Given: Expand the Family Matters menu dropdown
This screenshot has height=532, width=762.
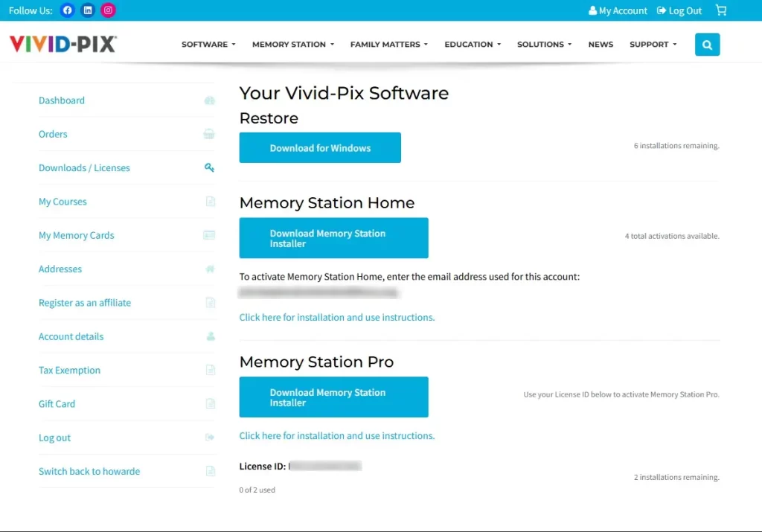Looking at the screenshot, I should tap(388, 44).
